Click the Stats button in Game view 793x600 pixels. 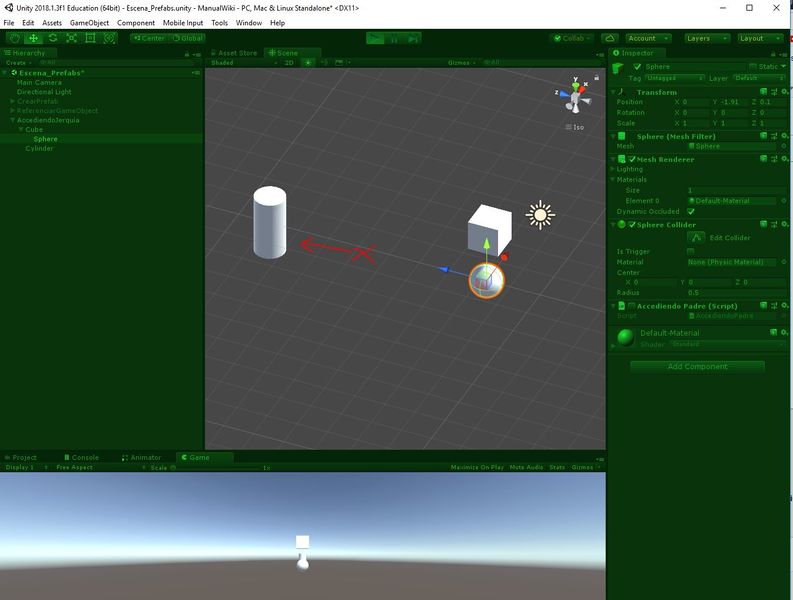[x=557, y=467]
